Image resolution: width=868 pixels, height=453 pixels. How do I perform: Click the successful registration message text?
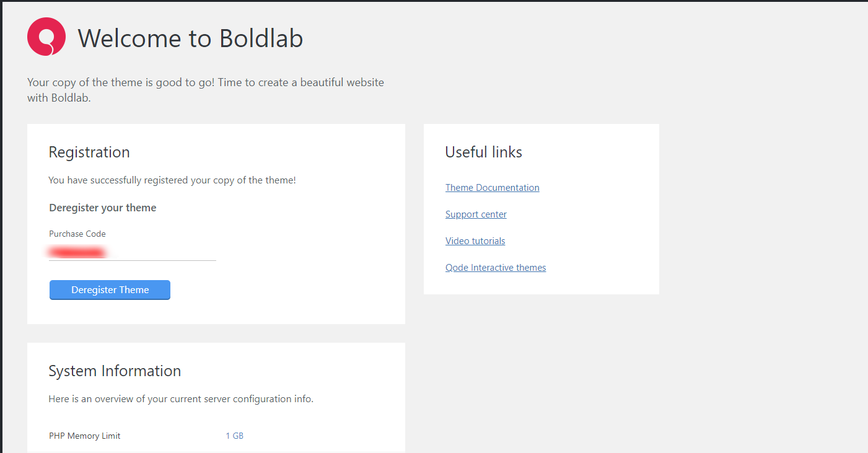coord(172,180)
